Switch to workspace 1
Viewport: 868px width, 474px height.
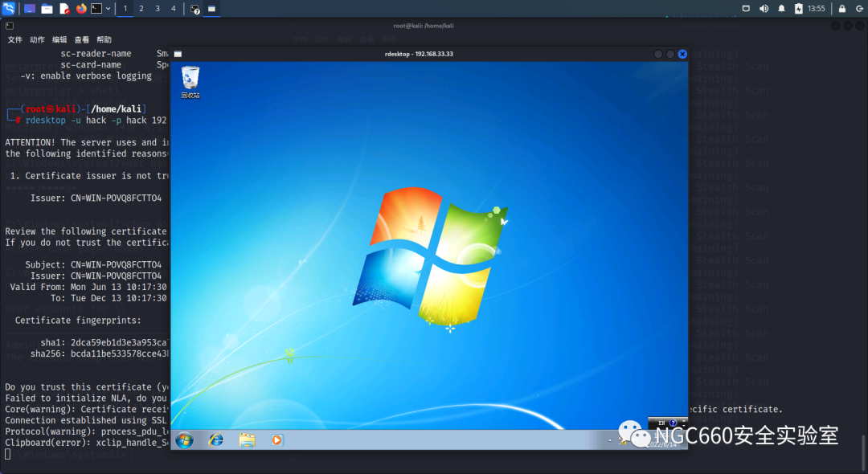pos(125,8)
